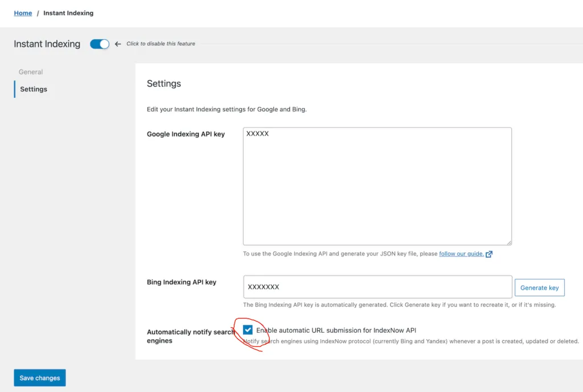The height and width of the screenshot is (392, 583).
Task: Click the 'Click to disable this feature' hint
Action: (161, 44)
